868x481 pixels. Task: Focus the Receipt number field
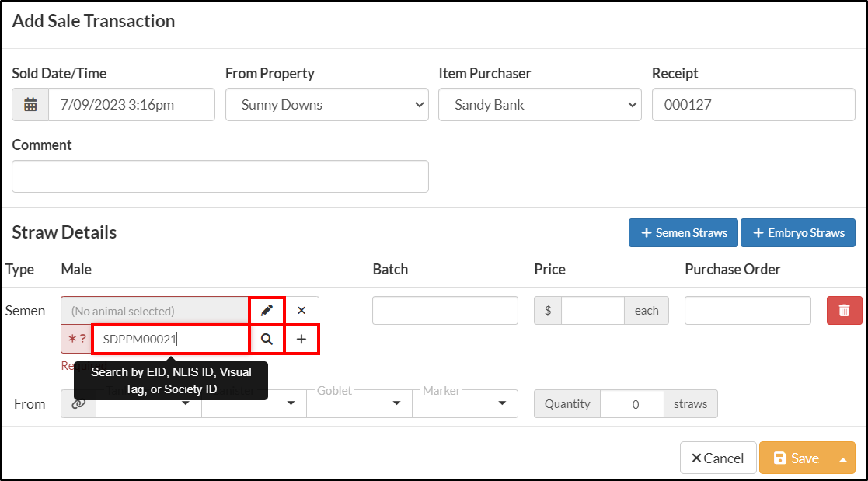[754, 105]
